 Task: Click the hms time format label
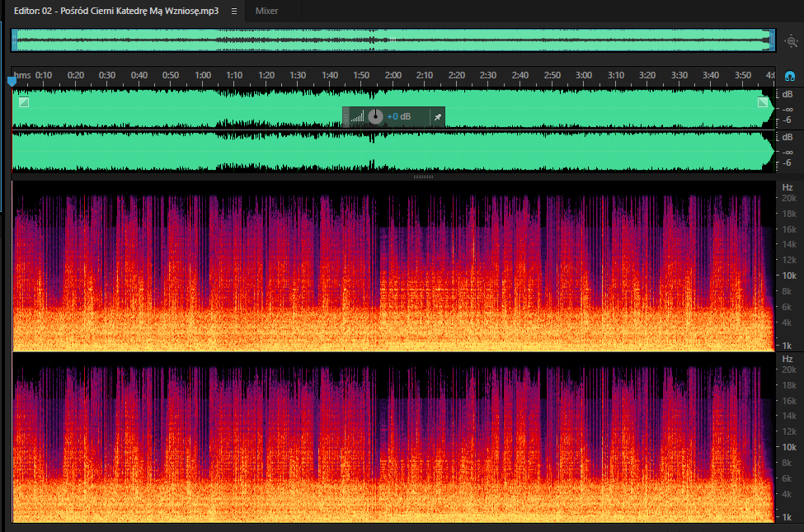pos(22,75)
